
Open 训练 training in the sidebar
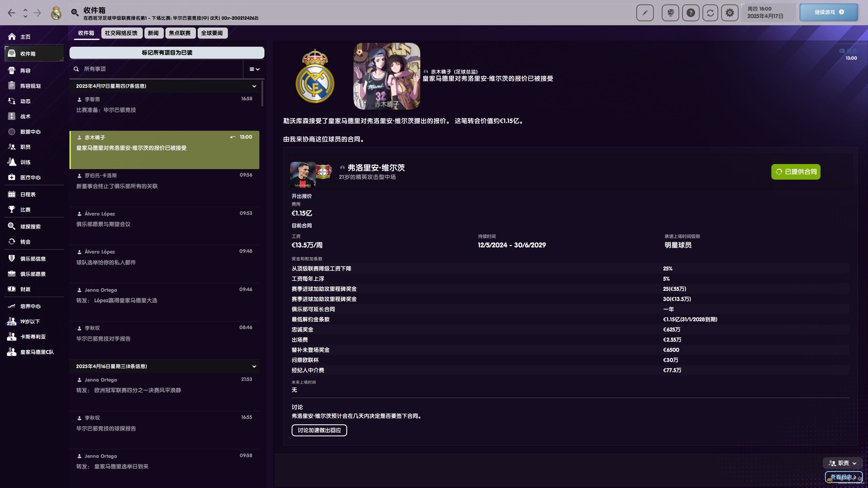click(x=34, y=162)
